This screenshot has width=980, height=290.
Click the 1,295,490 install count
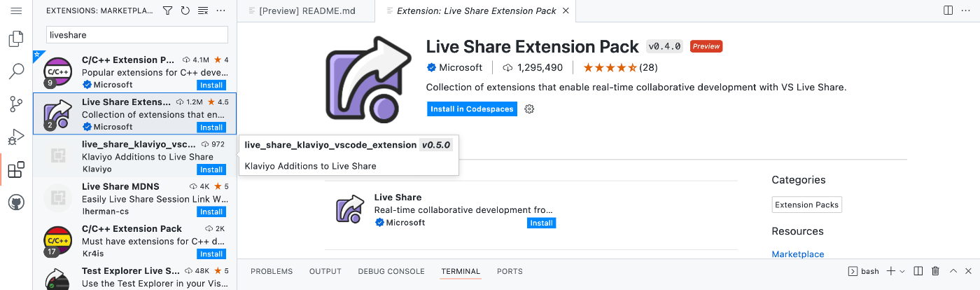(533, 67)
